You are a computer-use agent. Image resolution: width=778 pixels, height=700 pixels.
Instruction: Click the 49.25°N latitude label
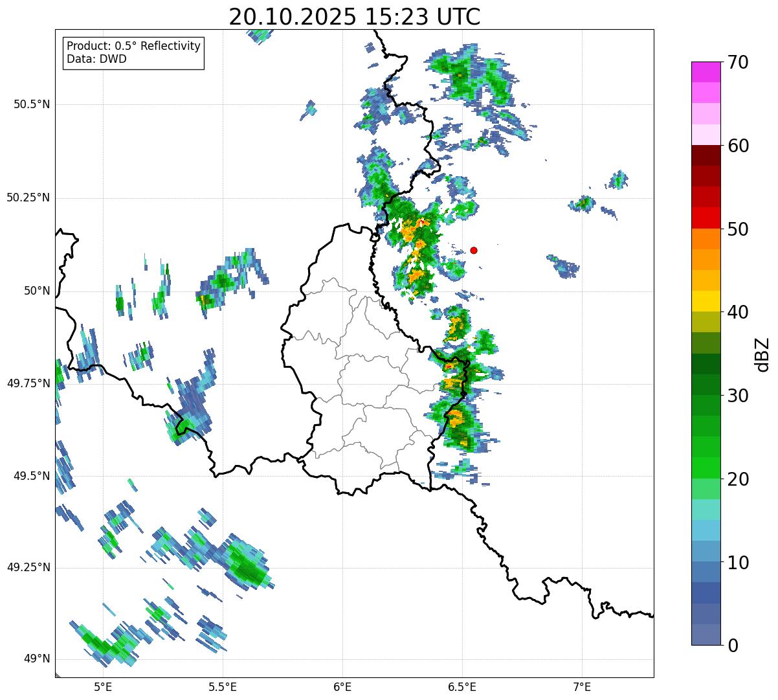pos(28,567)
